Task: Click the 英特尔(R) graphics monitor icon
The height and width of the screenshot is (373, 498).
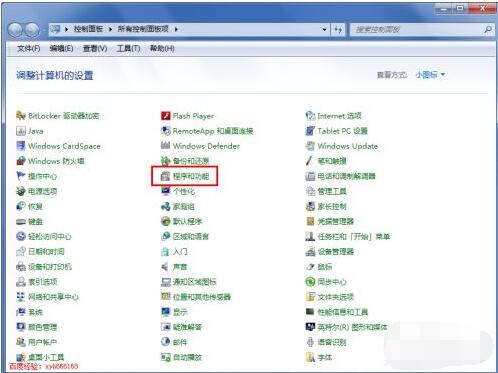Action: pos(310,327)
